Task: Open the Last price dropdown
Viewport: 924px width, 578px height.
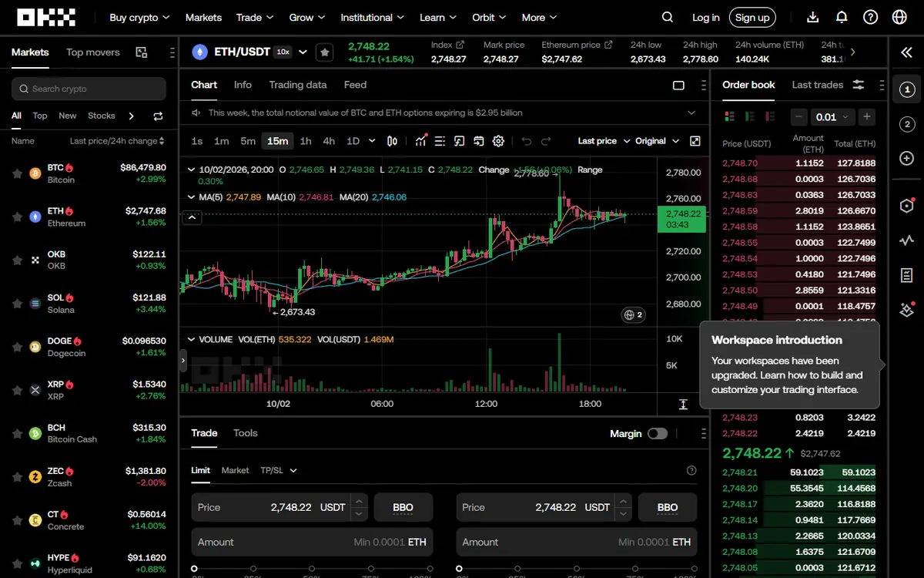Action: tap(604, 141)
